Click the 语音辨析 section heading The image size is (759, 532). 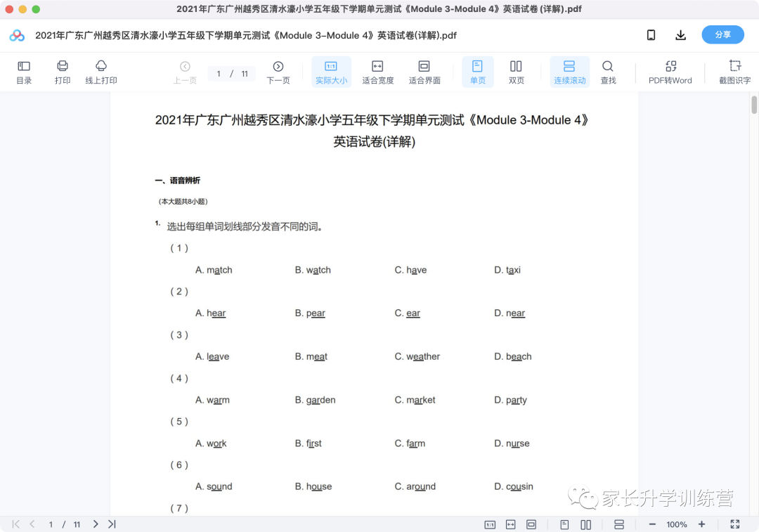(178, 181)
